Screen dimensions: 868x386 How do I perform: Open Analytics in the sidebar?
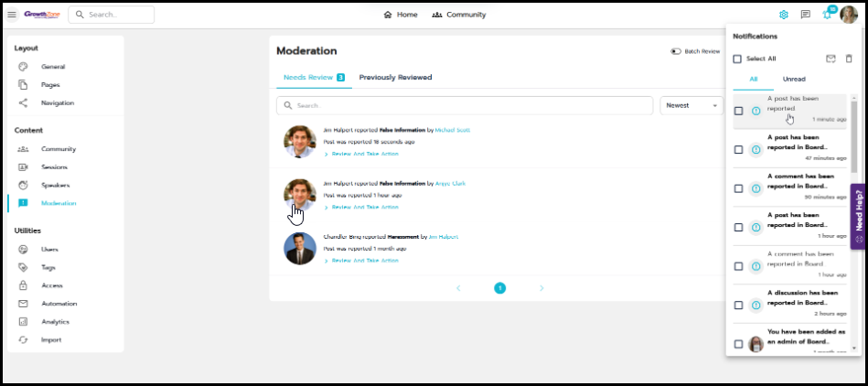[54, 322]
